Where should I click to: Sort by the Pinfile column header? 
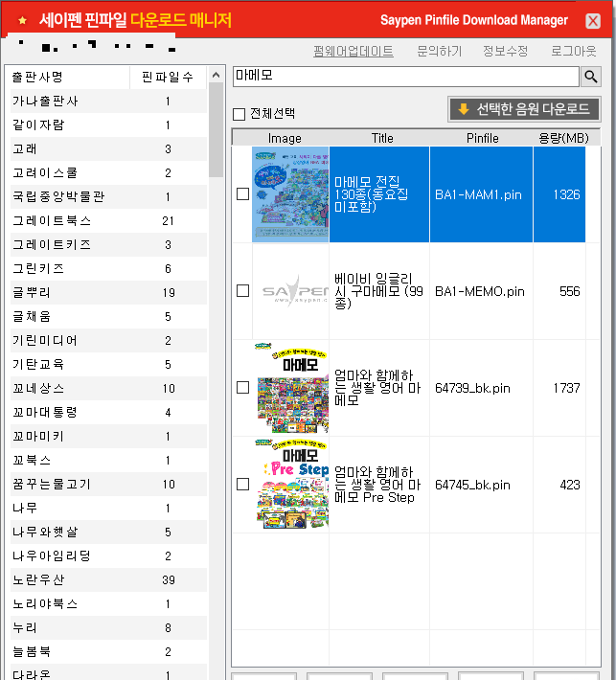[482, 138]
